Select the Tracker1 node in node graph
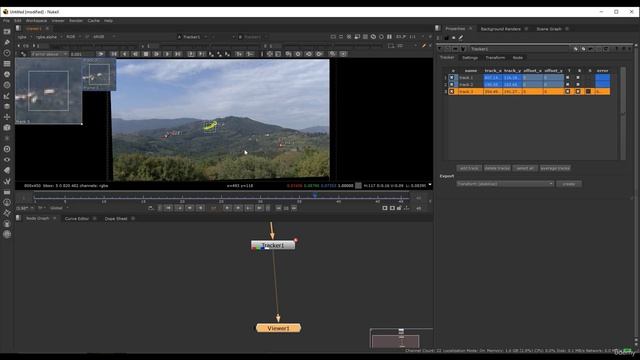 [x=273, y=245]
